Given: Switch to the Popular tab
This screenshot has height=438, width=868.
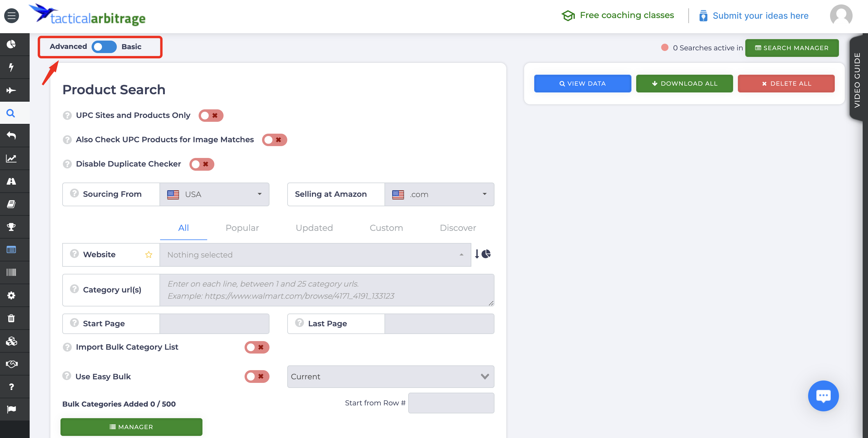Looking at the screenshot, I should click(242, 228).
